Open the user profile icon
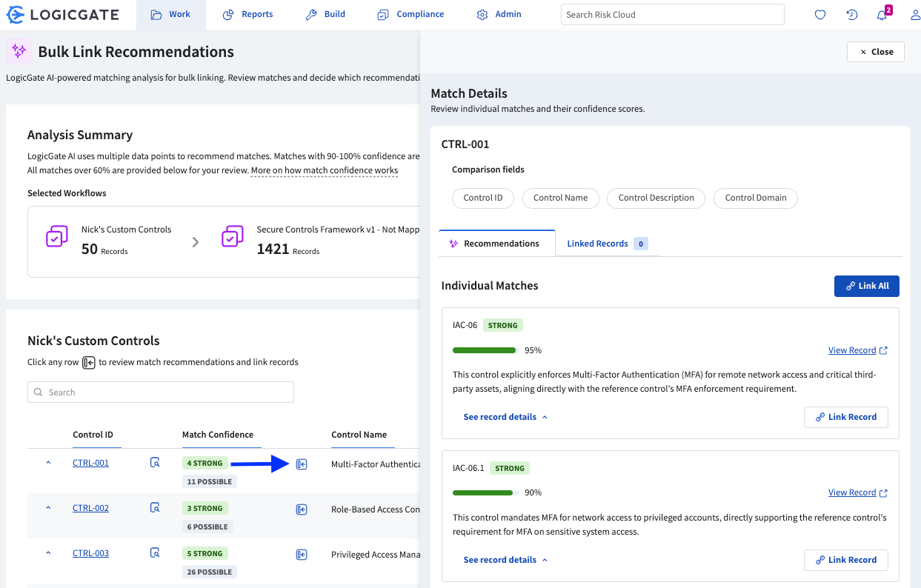The image size is (921, 588). click(916, 15)
